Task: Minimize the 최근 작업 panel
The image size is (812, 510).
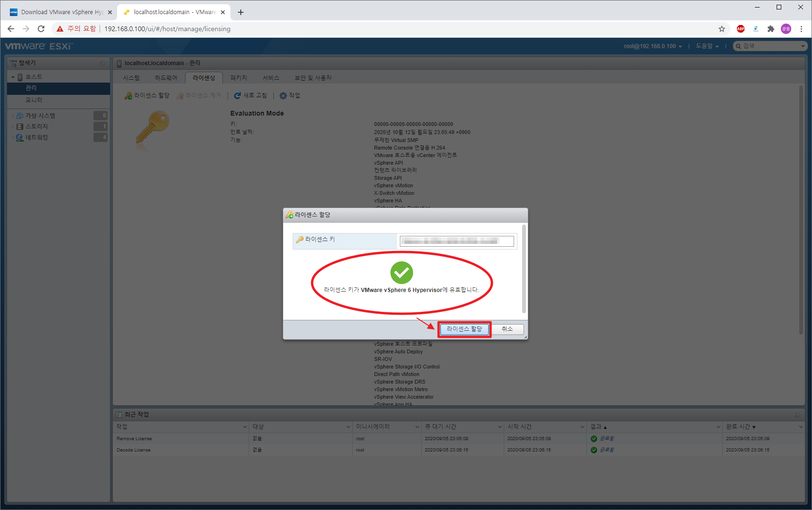Action: [797, 415]
